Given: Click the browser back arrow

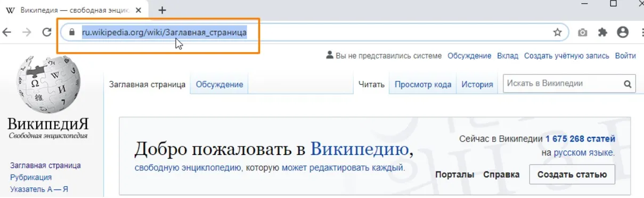Looking at the screenshot, I should (7, 32).
